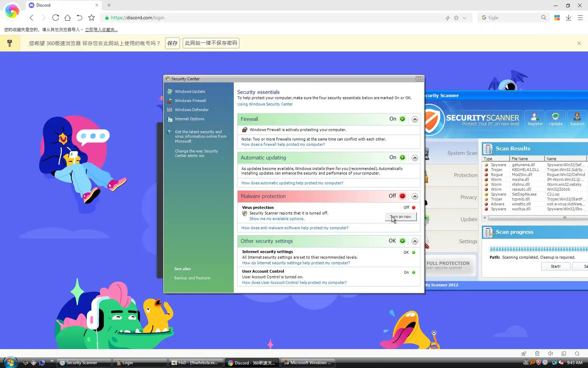The height and width of the screenshot is (368, 588).
Task: Click the rocket accelerator icon in browser status bar
Action: pos(524,354)
